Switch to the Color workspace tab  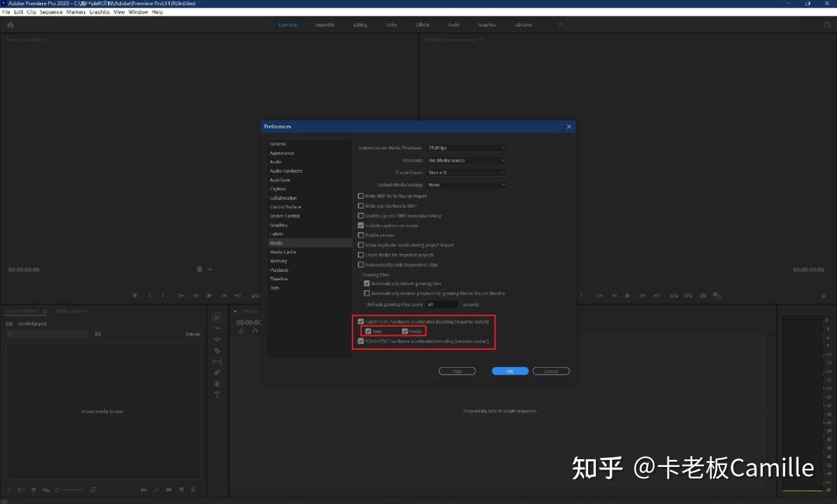[x=392, y=25]
